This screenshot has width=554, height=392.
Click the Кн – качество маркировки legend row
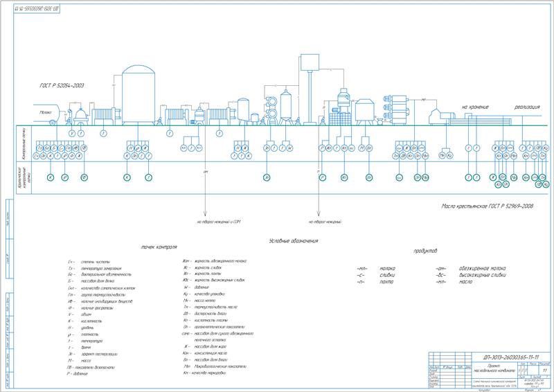point(204,373)
